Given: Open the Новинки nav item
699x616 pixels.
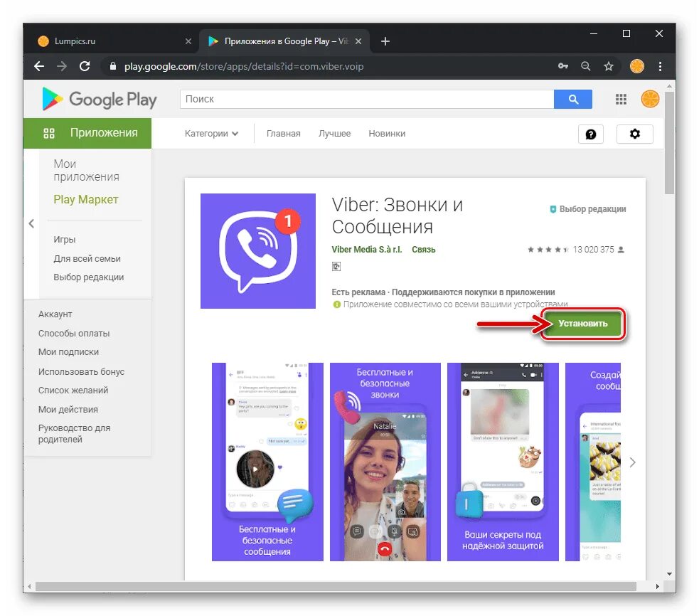Looking at the screenshot, I should (x=387, y=133).
